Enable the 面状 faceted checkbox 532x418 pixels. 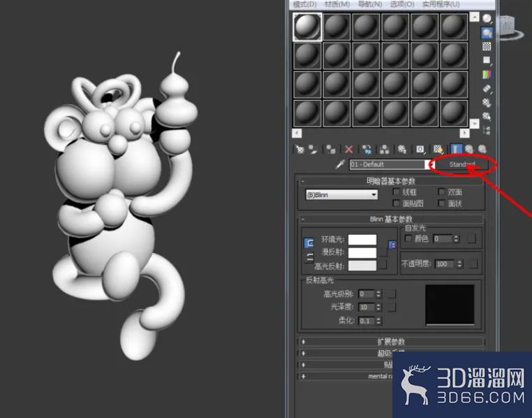[441, 203]
